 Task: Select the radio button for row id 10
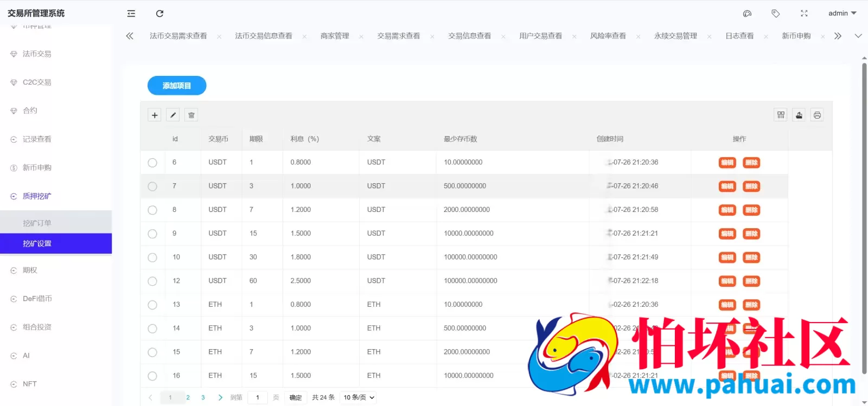pos(152,257)
